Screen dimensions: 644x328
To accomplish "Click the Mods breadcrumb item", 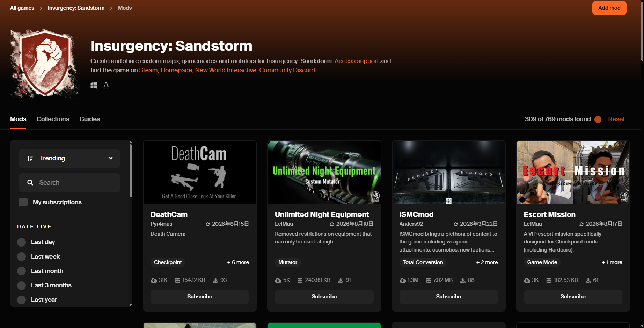I will (x=125, y=8).
